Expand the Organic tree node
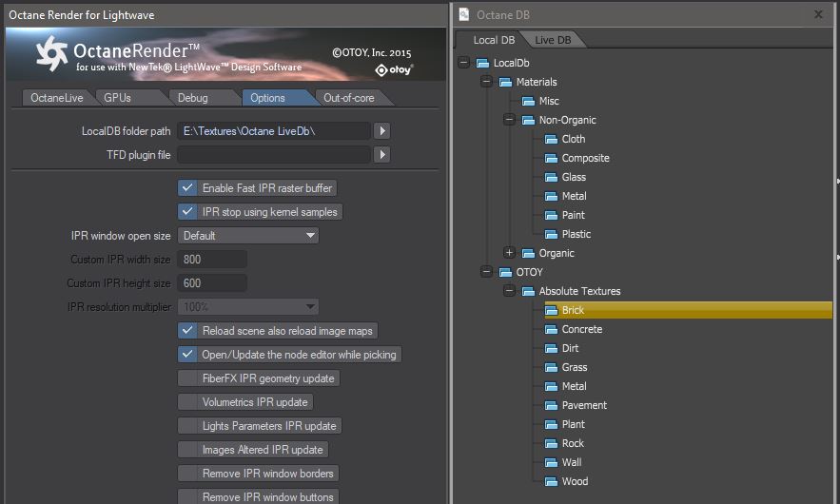 510,252
